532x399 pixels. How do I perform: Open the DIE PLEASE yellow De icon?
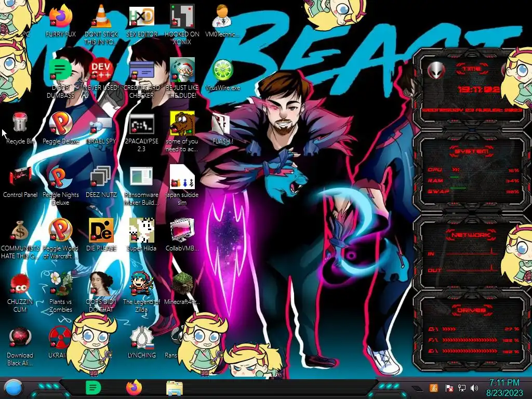pos(101,231)
